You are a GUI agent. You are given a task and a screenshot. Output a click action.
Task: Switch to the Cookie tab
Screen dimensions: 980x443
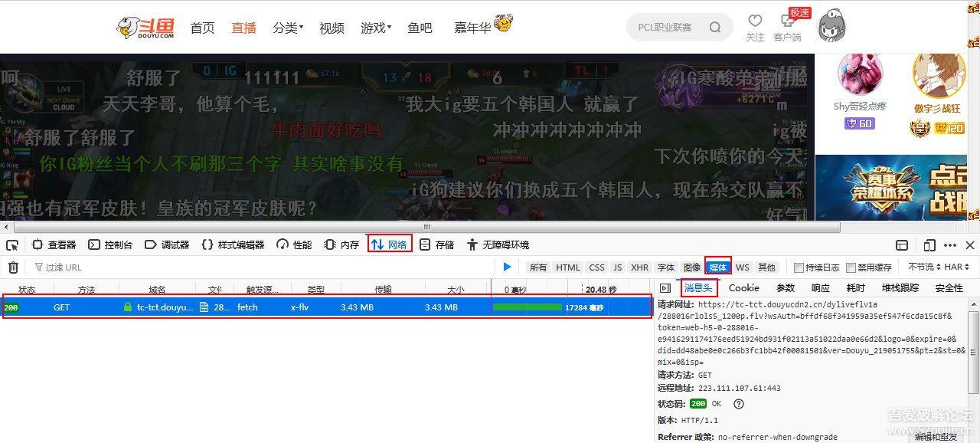743,287
